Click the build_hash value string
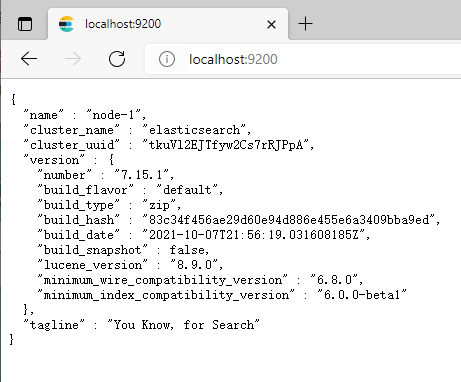This screenshot has width=461, height=382. click(x=289, y=220)
